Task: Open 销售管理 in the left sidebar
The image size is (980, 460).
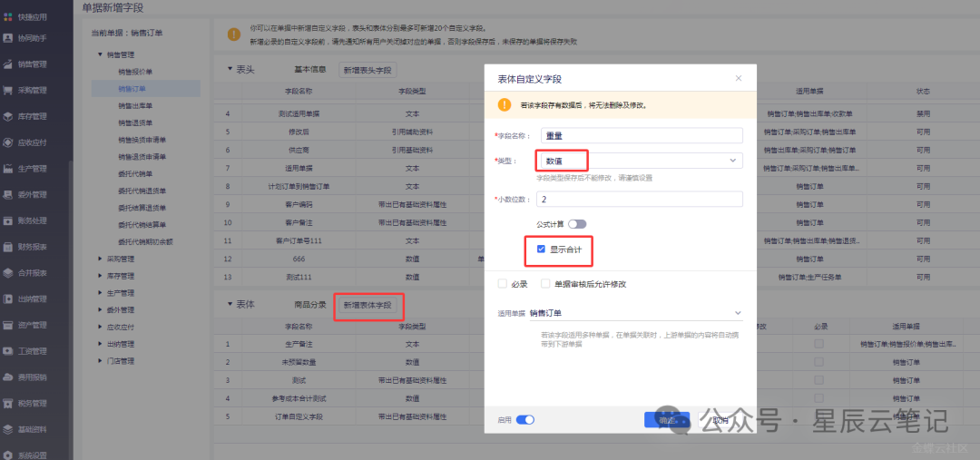Action: pyautogui.click(x=32, y=64)
